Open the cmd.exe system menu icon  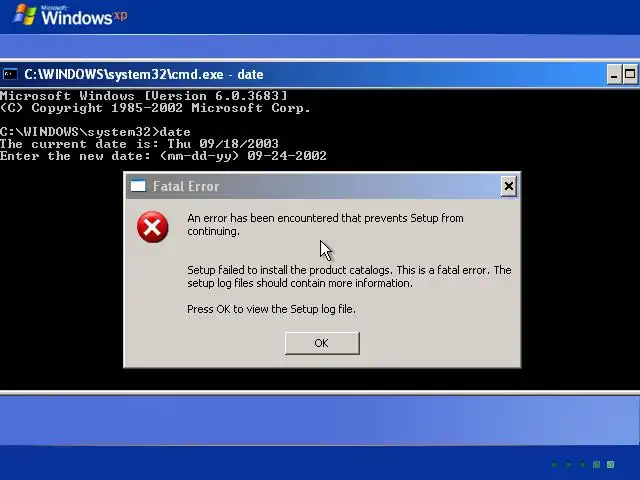(10, 74)
